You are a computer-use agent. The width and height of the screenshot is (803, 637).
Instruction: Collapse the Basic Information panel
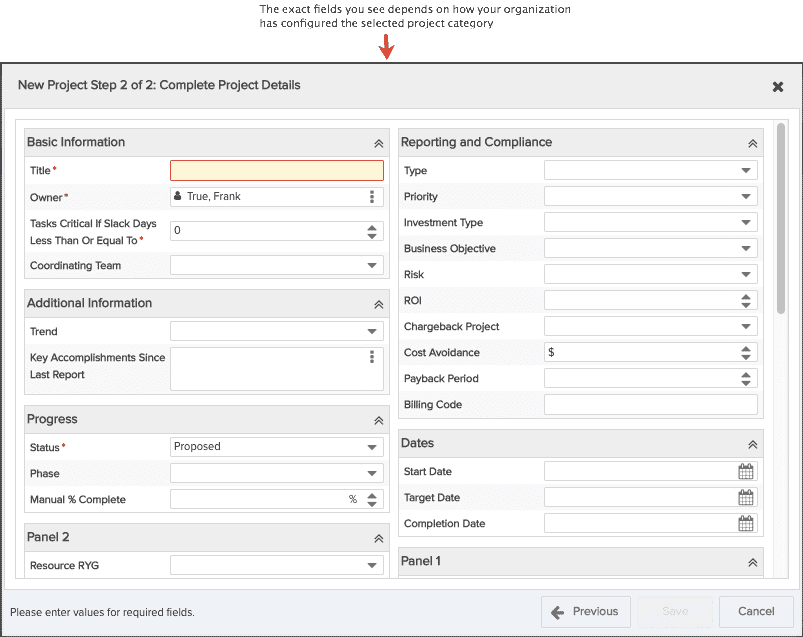click(378, 143)
